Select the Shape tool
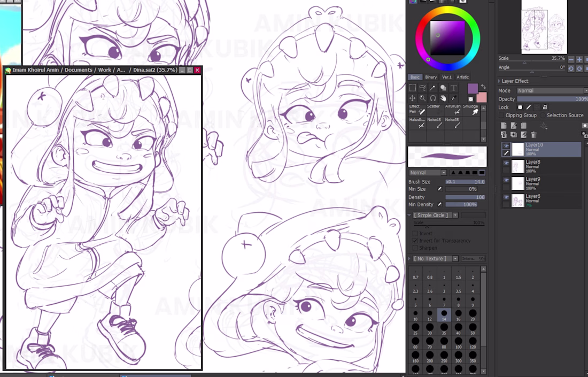This screenshot has height=377, width=588. coord(443,88)
